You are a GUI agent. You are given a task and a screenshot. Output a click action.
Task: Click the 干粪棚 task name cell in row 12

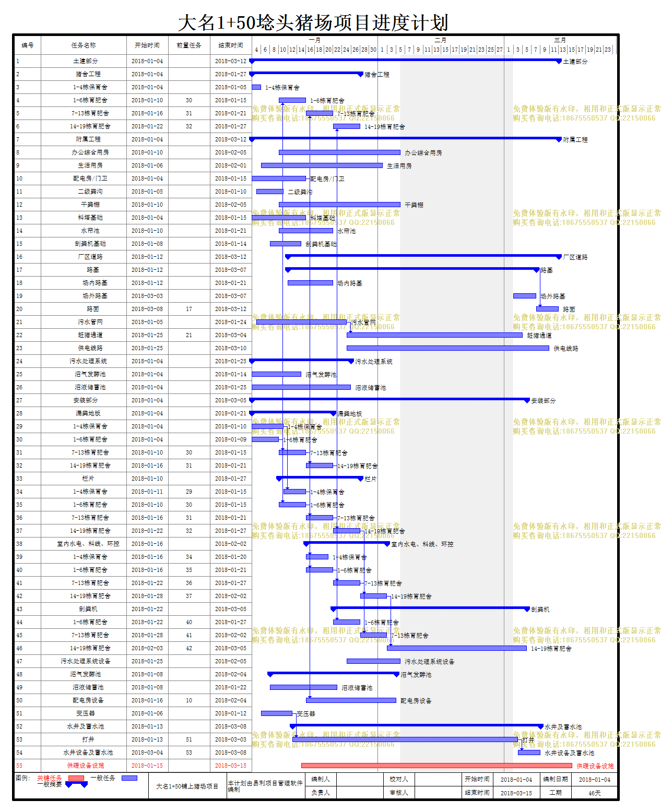point(84,205)
